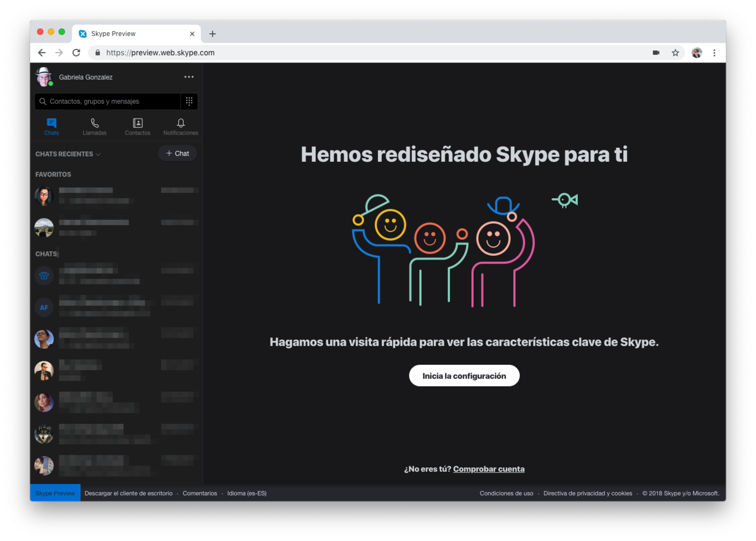Reload the Skype Preview page
This screenshot has height=541, width=756.
(76, 53)
